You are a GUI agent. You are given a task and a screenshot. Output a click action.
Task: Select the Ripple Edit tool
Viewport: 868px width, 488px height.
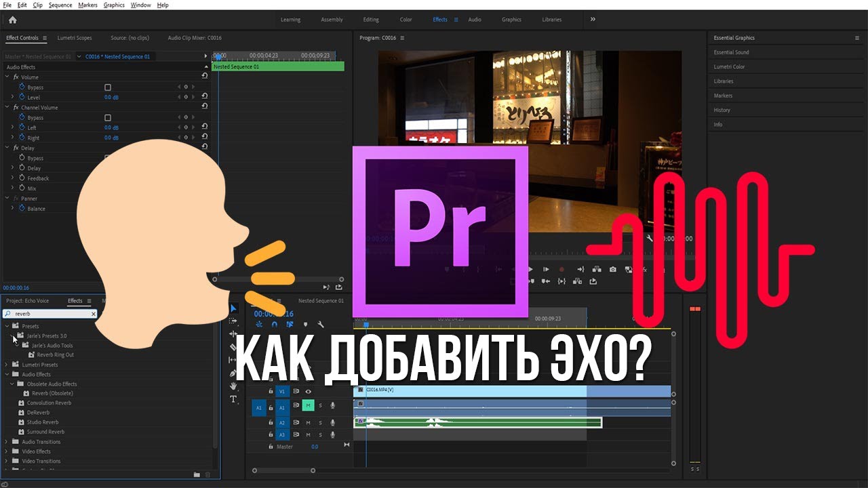(x=233, y=334)
